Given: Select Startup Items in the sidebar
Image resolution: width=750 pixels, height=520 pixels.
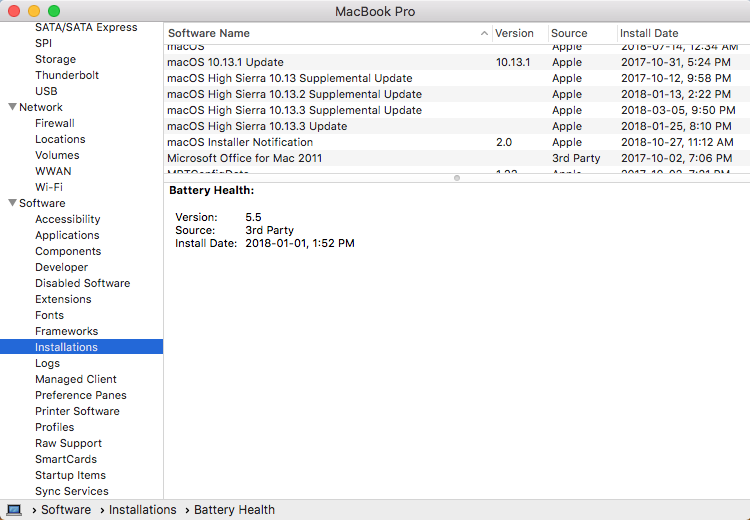Looking at the screenshot, I should coord(70,475).
